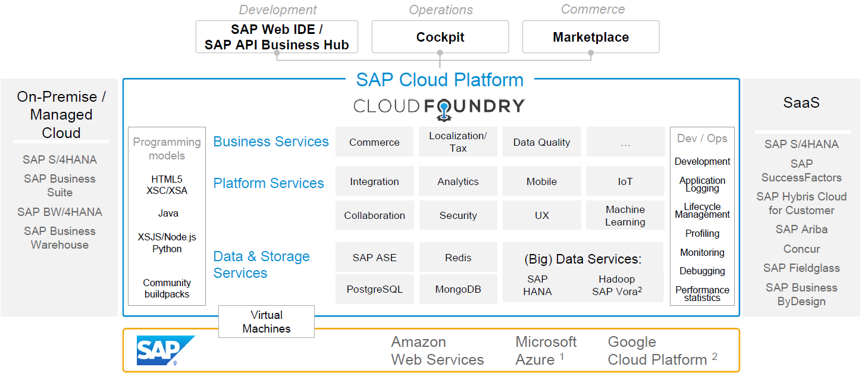868x376 pixels.
Task: Select the Redis tile
Action: (457, 258)
